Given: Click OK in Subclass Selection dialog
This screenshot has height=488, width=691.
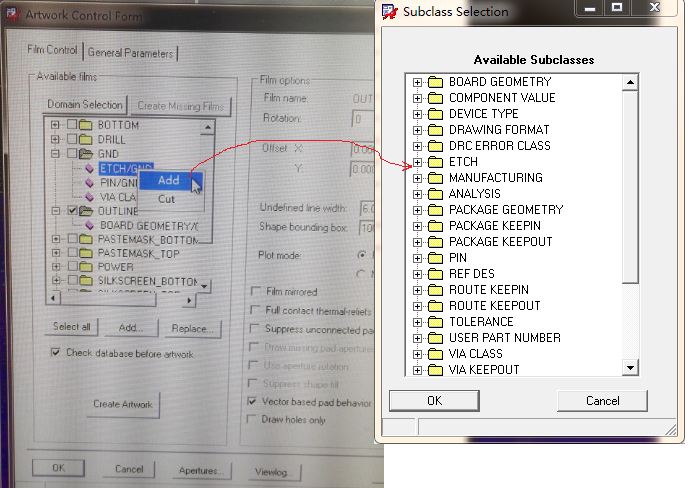Looking at the screenshot, I should coord(434,400).
